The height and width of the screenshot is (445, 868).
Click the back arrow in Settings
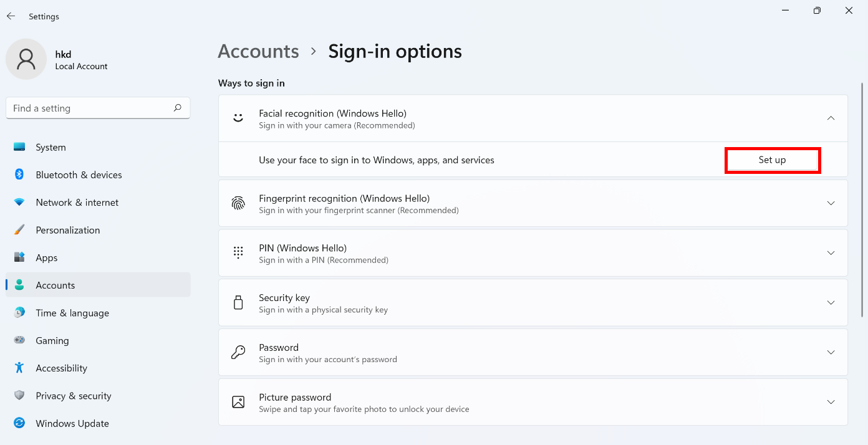pyautogui.click(x=11, y=16)
